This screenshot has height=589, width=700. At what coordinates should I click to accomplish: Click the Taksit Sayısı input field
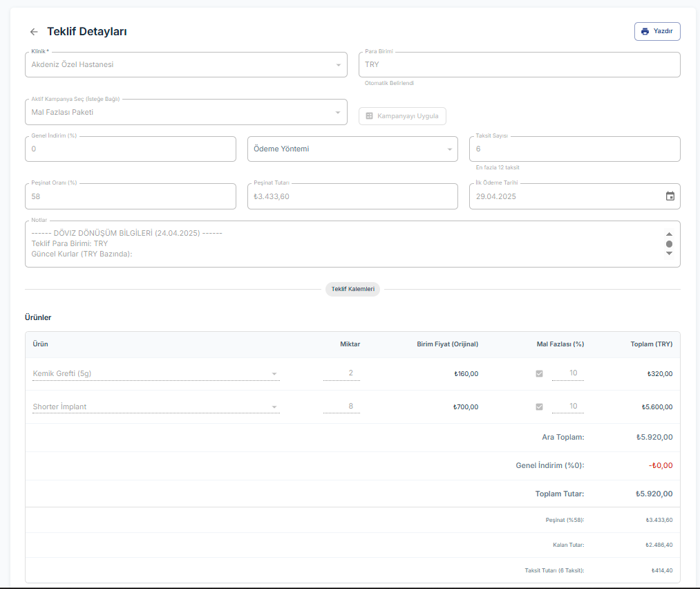coord(574,149)
